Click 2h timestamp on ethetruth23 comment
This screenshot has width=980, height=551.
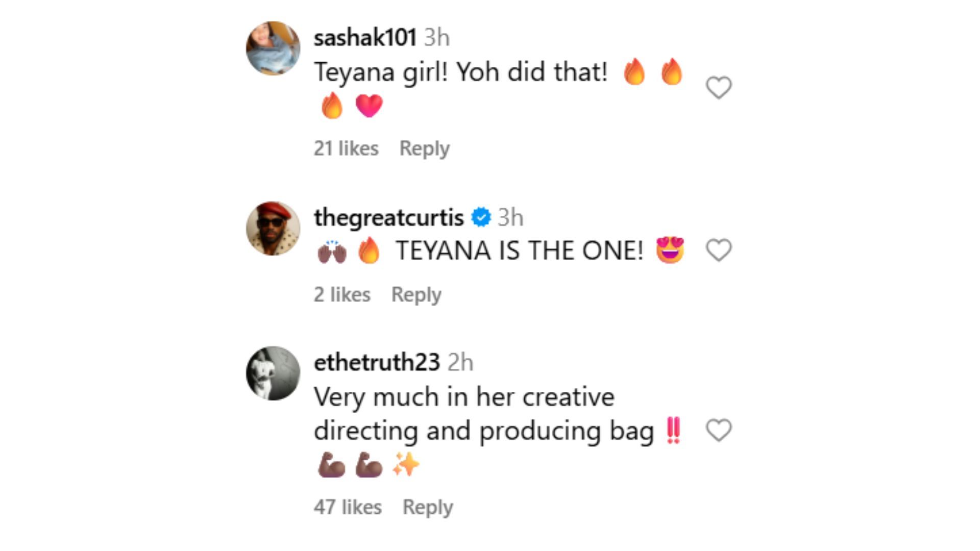coord(460,363)
